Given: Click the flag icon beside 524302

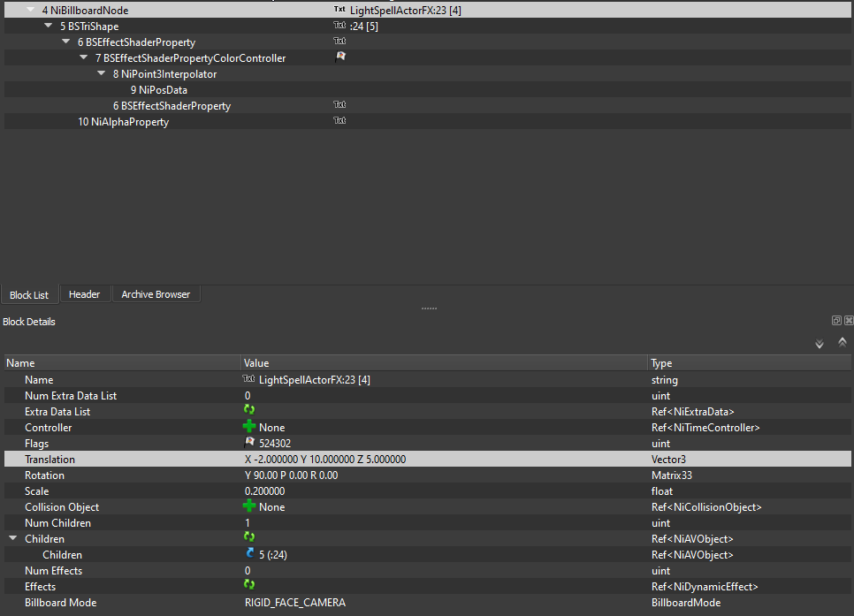Looking at the screenshot, I should 249,442.
